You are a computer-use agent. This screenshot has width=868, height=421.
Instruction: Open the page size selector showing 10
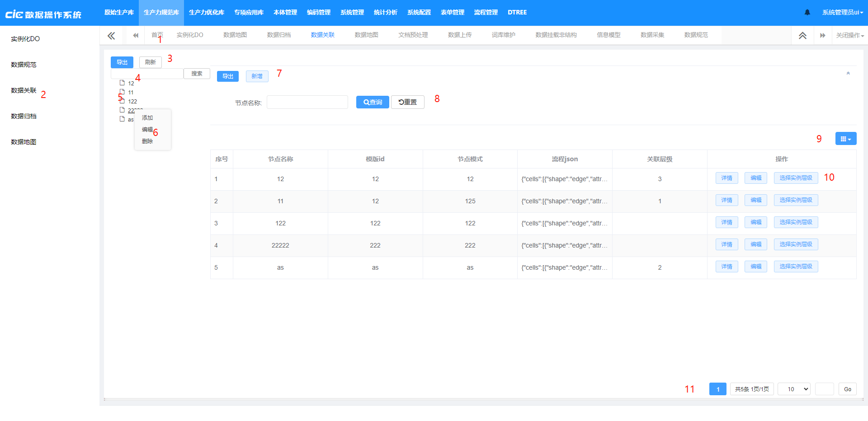pos(793,389)
